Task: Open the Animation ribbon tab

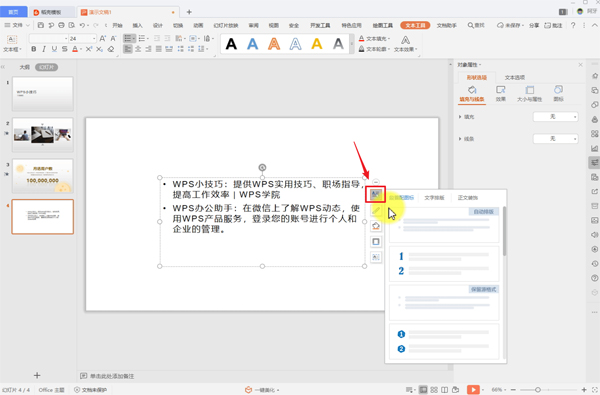Action: [198, 25]
